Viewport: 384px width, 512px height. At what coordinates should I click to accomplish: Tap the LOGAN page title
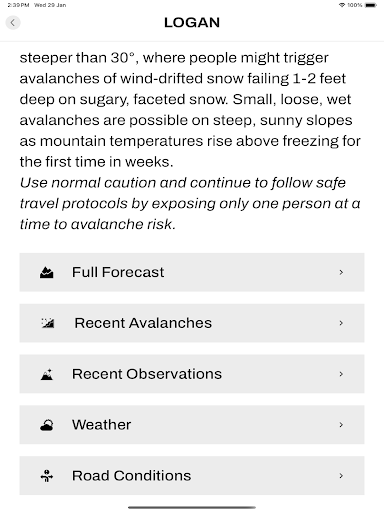pyautogui.click(x=192, y=23)
